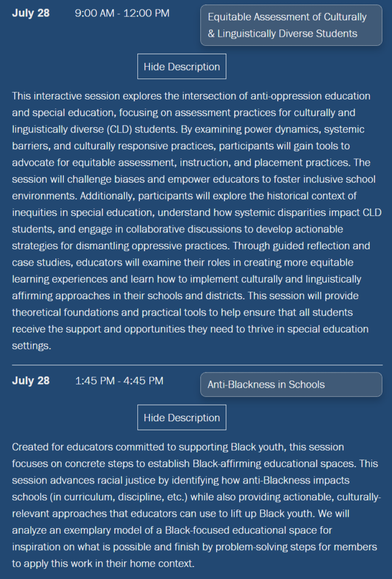This screenshot has width=392, height=579.
Task: Click the word "settings." ending the first description
Action: pyautogui.click(x=32, y=345)
